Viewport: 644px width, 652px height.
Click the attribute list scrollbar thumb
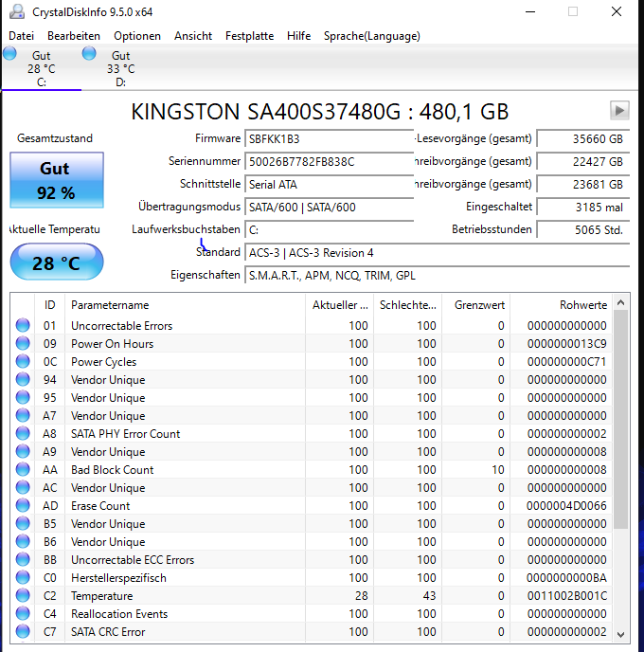(620, 420)
